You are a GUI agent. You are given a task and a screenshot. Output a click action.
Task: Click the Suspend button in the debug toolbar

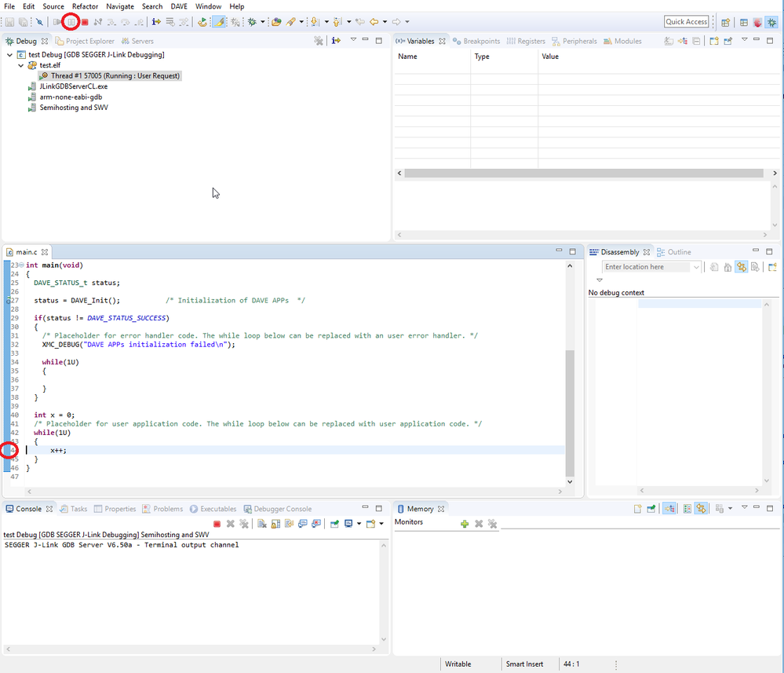71,22
